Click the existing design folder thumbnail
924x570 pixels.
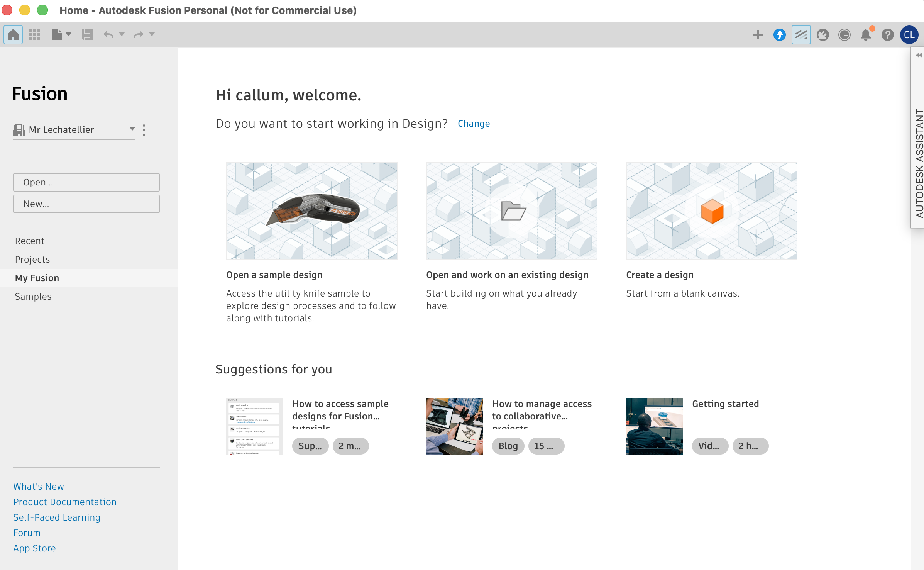point(512,211)
